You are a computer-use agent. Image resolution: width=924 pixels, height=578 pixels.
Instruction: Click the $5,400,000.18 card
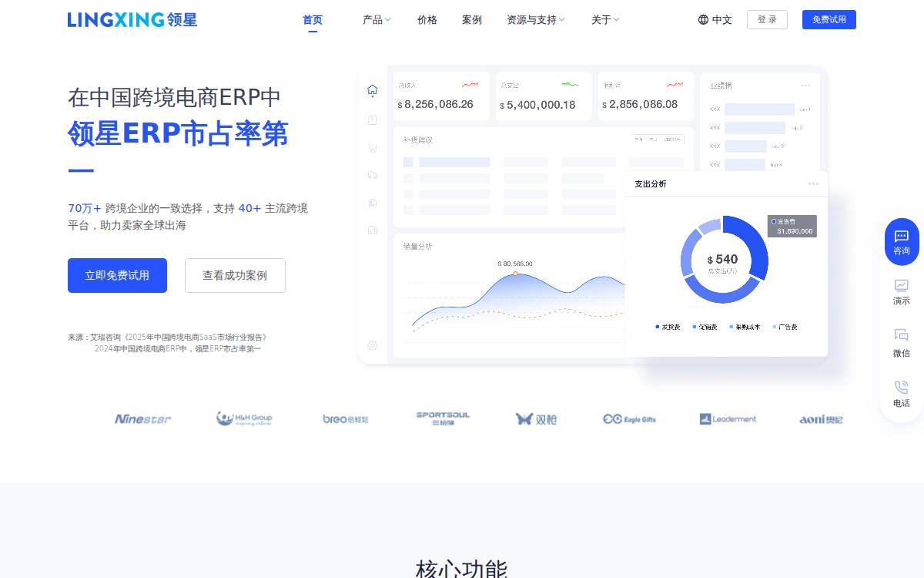pos(544,96)
